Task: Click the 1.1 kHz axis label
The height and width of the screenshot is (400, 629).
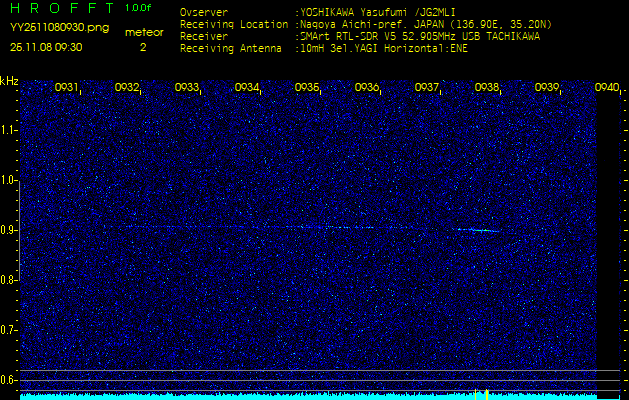Action: point(9,130)
